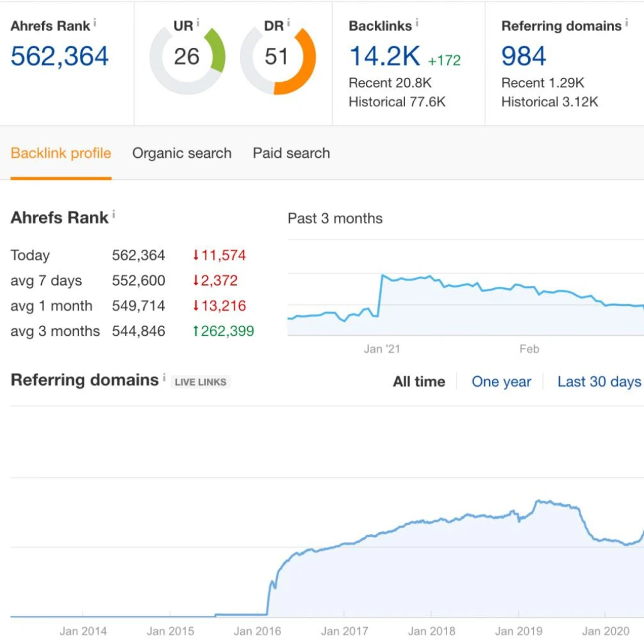Image resolution: width=644 pixels, height=644 pixels.
Task: Click info icon next to UR
Action: click(x=198, y=23)
